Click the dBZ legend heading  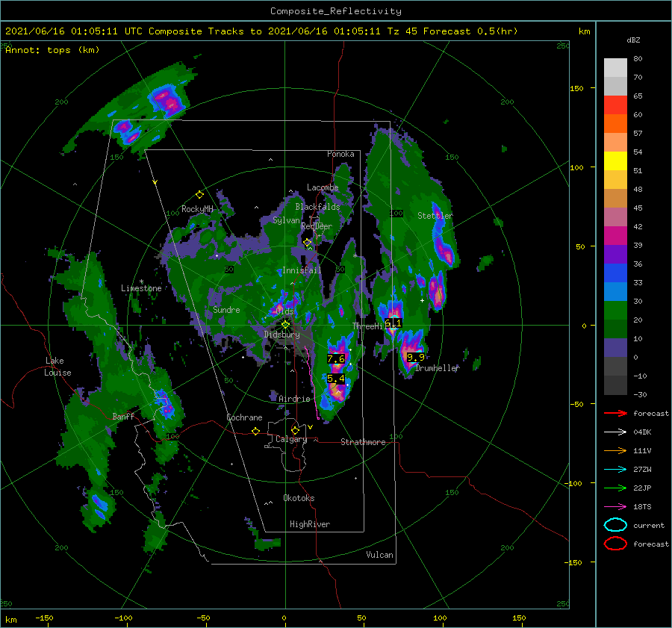point(633,40)
